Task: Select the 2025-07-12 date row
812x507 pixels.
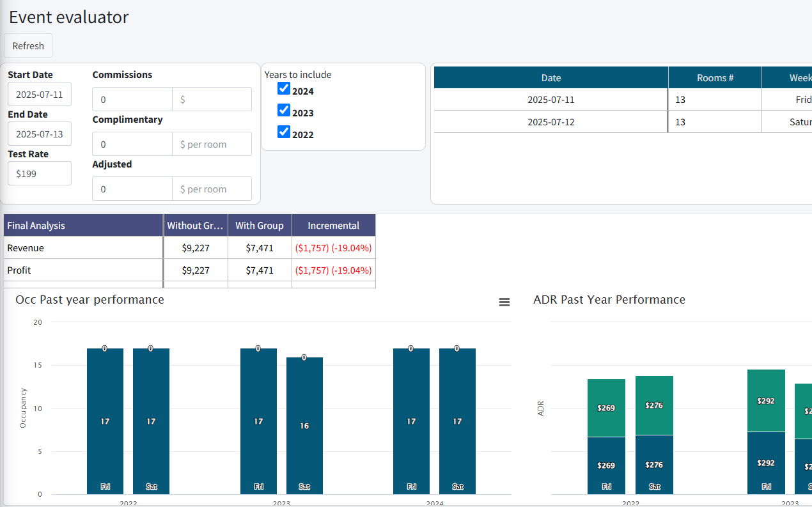Action: pyautogui.click(x=550, y=121)
